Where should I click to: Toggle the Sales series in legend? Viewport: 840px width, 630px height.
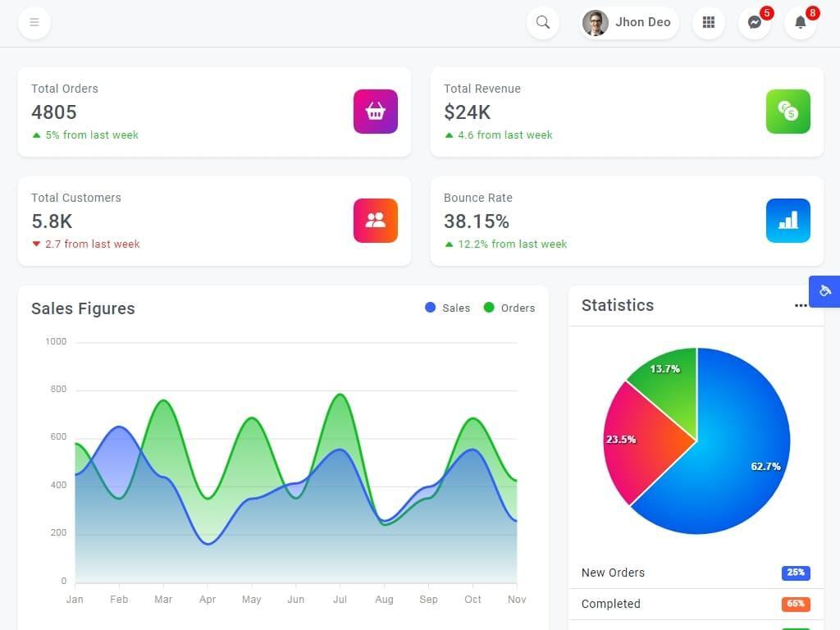coord(447,308)
